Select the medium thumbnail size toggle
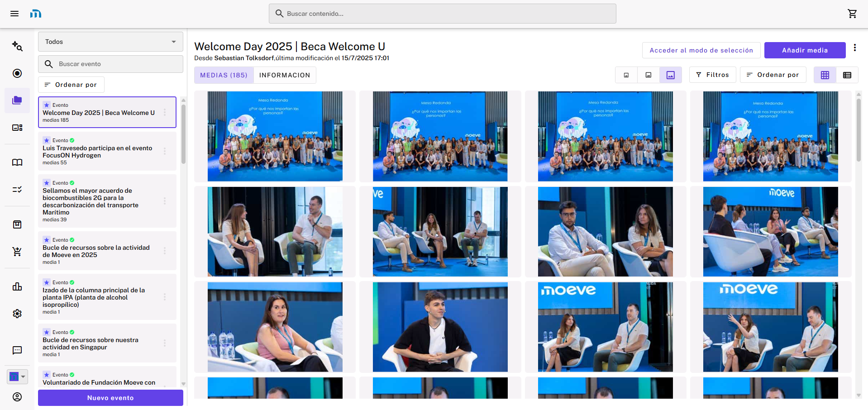Image resolution: width=868 pixels, height=410 pixels. click(x=649, y=75)
